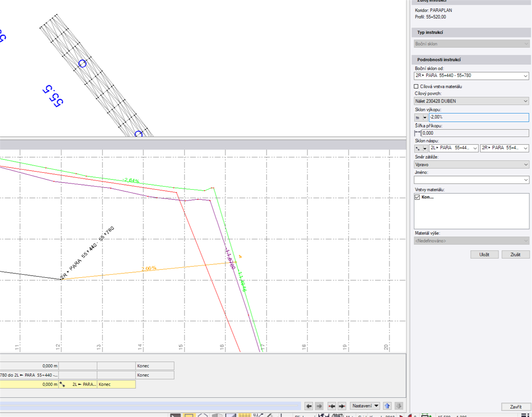
Task: Expand the Cílový povrch dropdown
Action: 525,101
